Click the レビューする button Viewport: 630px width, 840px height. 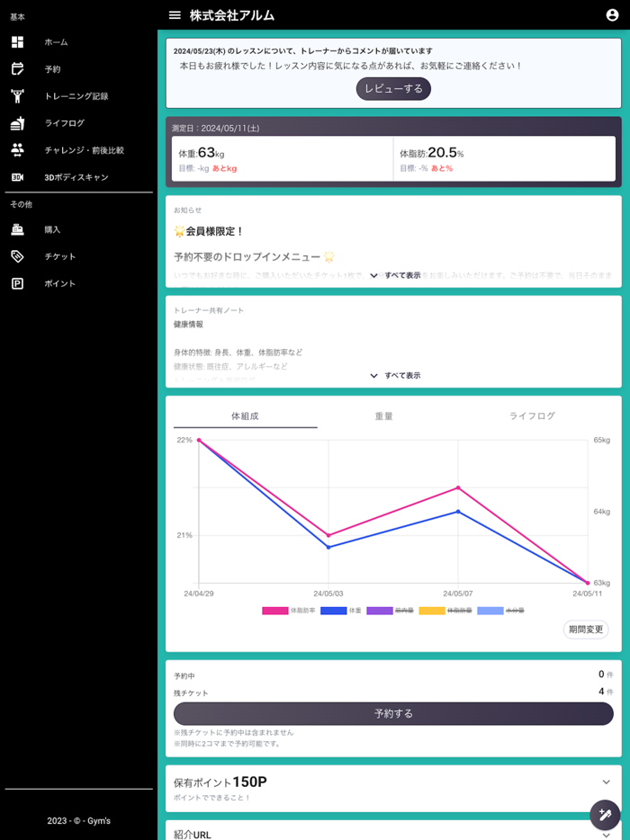tap(393, 89)
